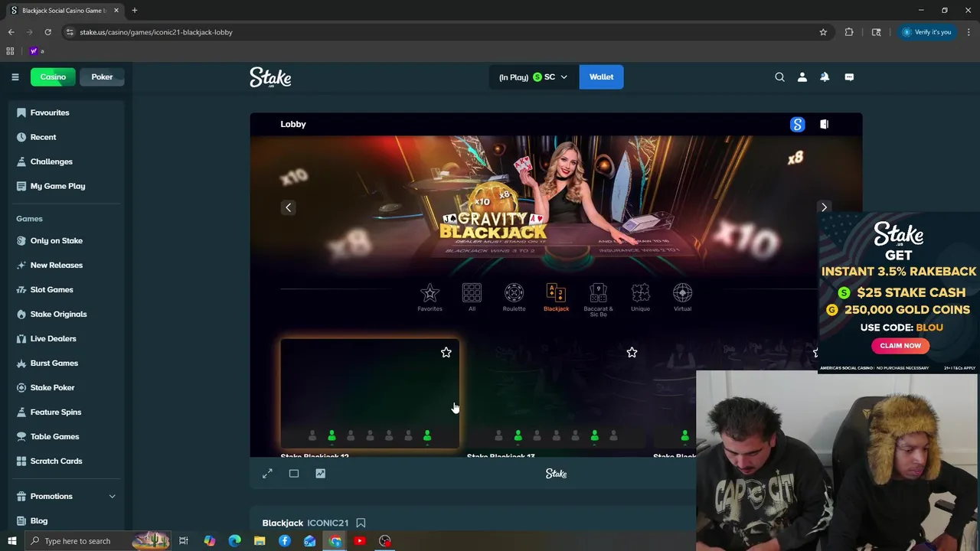This screenshot has width=980, height=551.
Task: Select the Baccarat & Sic Bo category
Action: click(x=598, y=300)
